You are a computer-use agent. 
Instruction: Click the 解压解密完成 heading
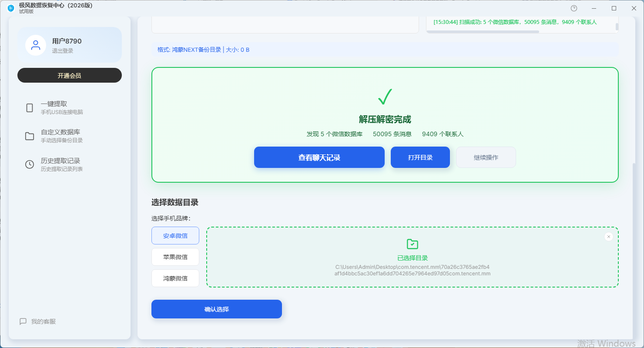click(x=385, y=120)
